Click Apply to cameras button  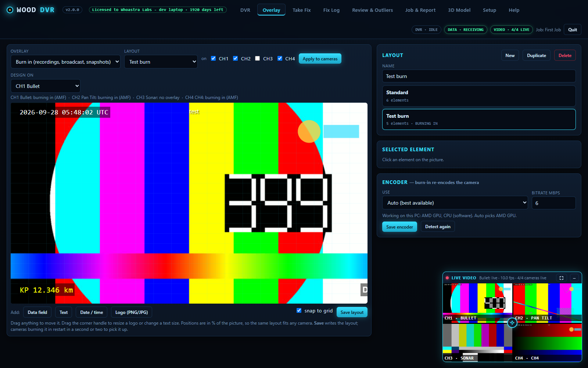[x=320, y=59]
